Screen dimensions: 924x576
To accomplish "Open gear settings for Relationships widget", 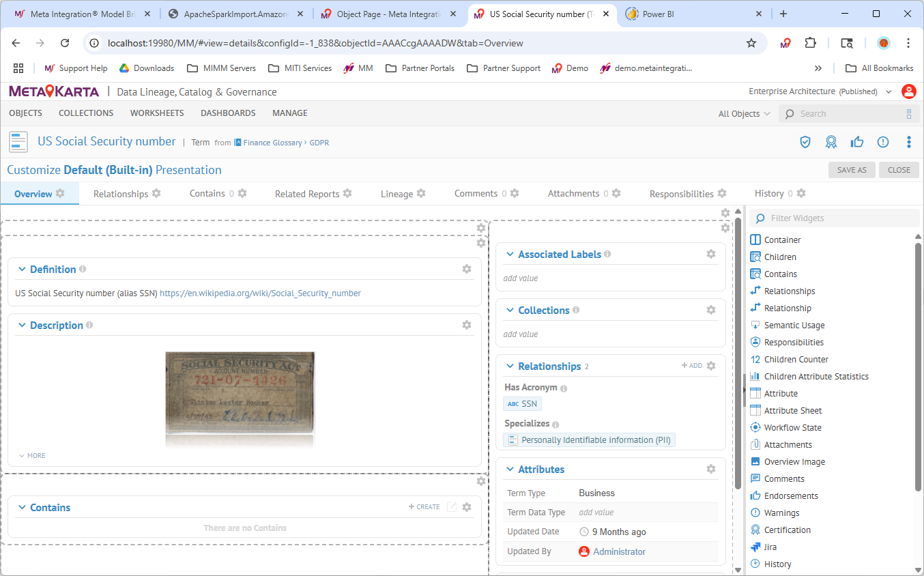I will pyautogui.click(x=711, y=366).
